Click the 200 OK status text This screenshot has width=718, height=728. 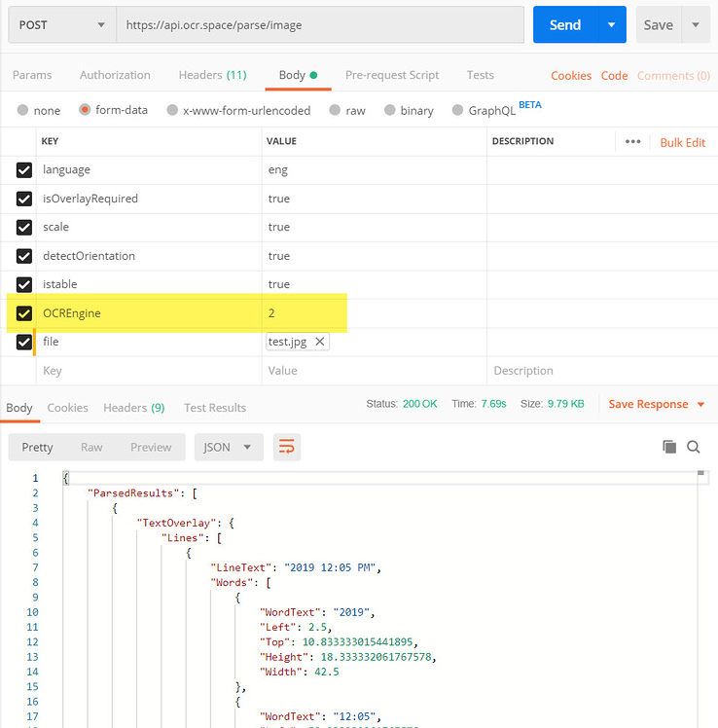pyautogui.click(x=419, y=404)
